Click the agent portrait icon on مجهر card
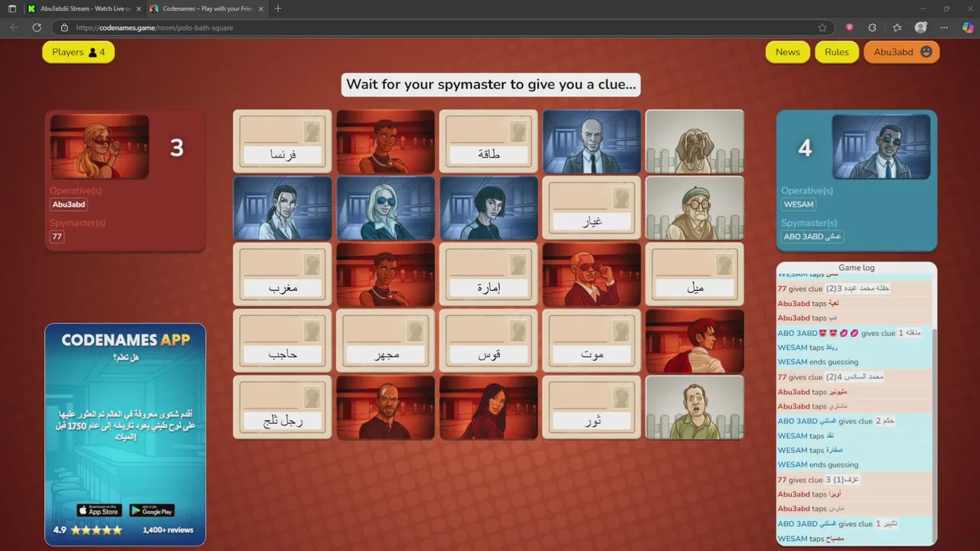The image size is (980, 551). point(415,331)
